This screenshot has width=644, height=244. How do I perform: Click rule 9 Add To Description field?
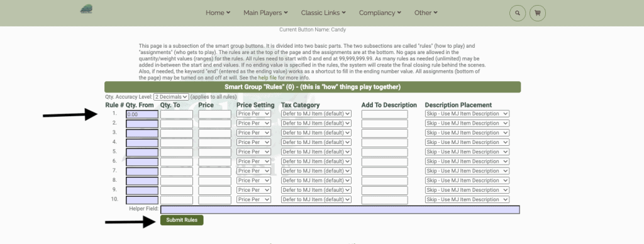[385, 190]
